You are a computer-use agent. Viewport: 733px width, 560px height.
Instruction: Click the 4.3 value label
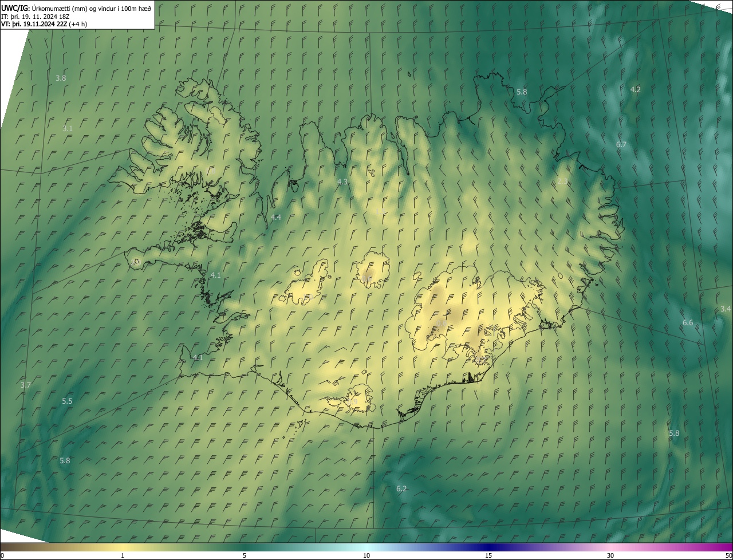point(342,182)
